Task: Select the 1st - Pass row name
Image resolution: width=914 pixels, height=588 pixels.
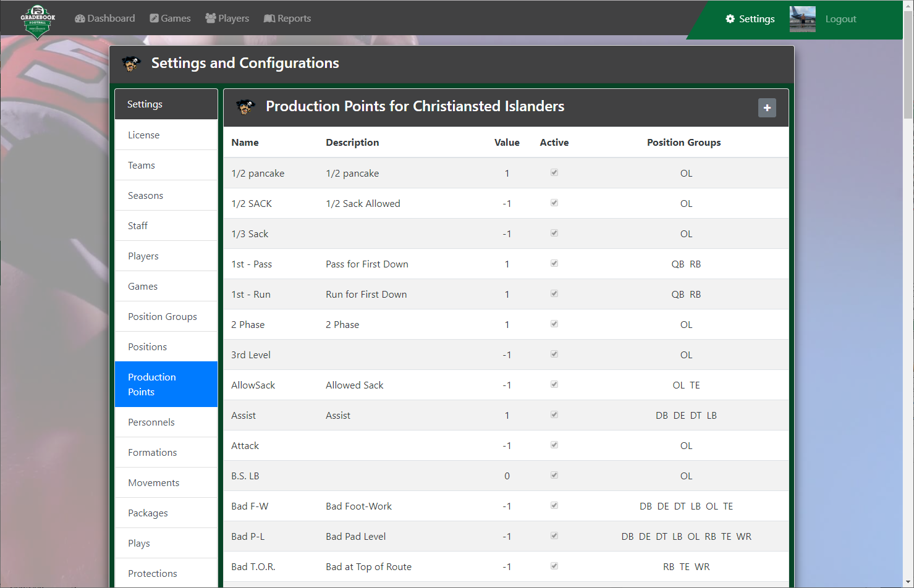Action: [x=252, y=264]
